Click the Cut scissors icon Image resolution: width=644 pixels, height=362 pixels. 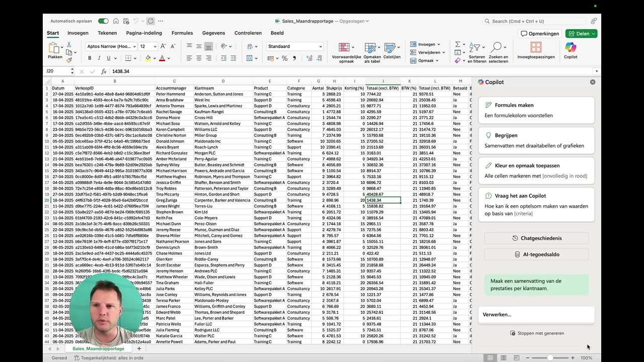69,45
